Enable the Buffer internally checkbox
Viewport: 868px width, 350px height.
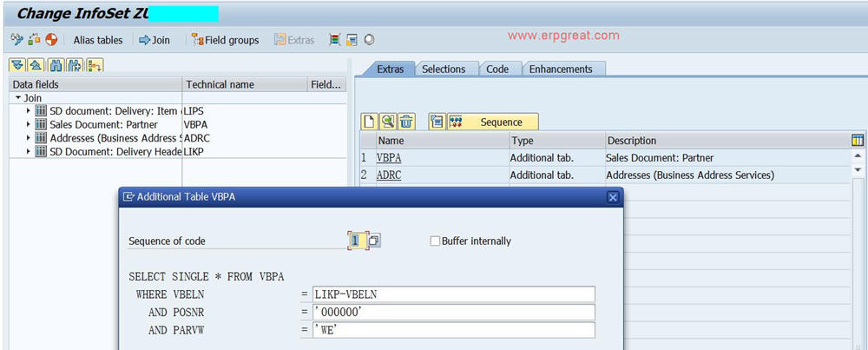tap(435, 241)
